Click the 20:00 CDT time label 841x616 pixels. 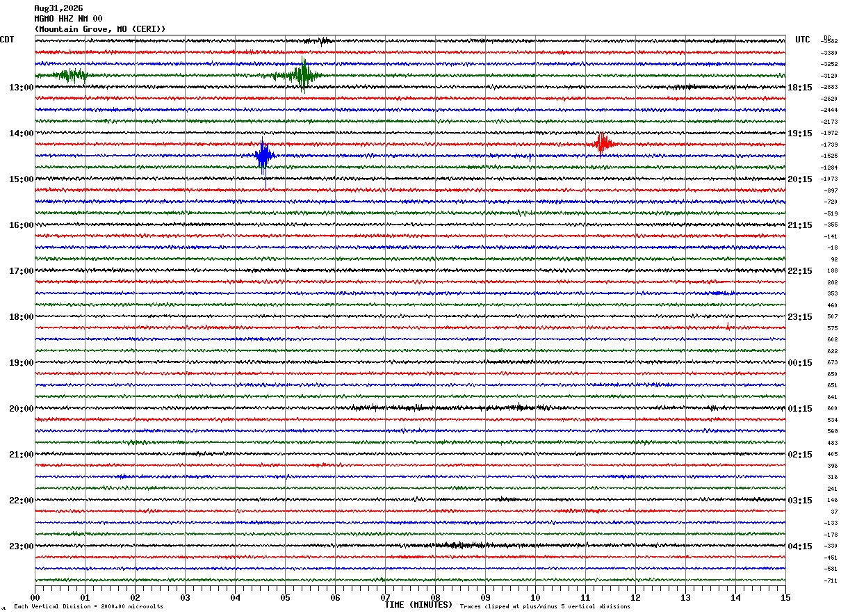tap(21, 408)
